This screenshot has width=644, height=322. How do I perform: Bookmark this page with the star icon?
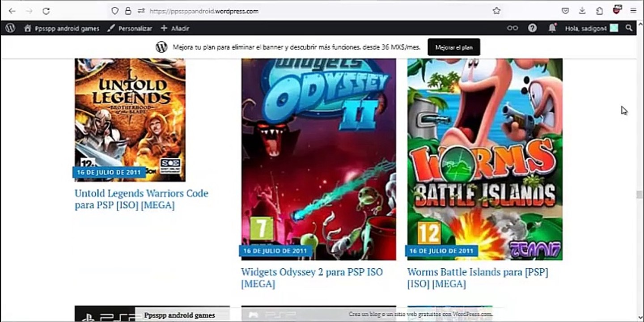[x=496, y=11]
